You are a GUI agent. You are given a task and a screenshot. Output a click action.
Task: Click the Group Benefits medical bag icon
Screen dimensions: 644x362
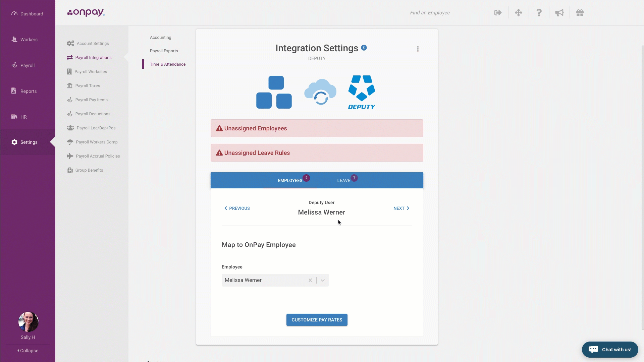tap(69, 170)
